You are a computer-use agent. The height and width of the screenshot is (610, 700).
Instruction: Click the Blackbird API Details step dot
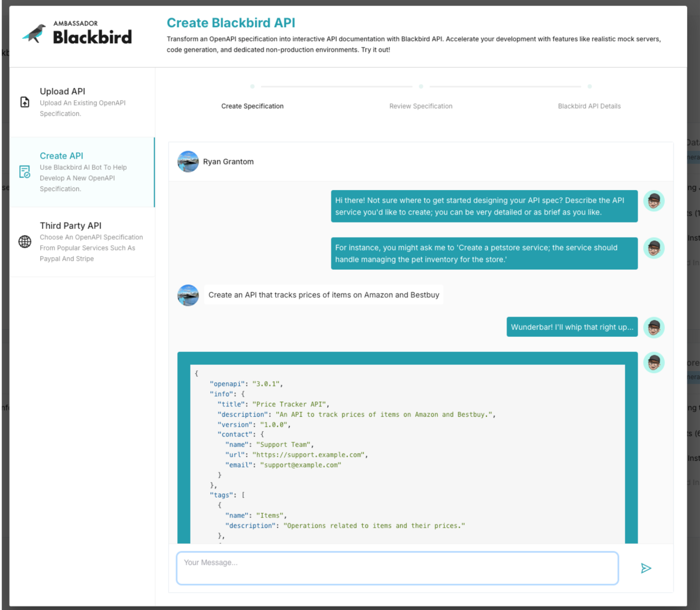click(590, 86)
